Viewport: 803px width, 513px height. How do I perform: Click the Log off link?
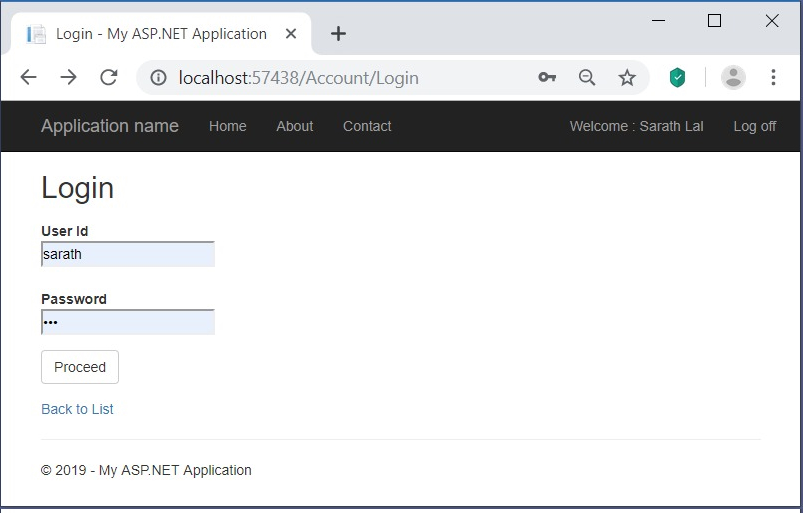[x=755, y=126]
